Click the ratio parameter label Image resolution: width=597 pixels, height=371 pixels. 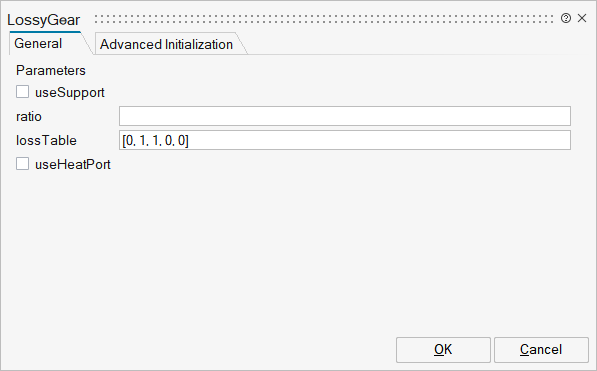tap(29, 117)
